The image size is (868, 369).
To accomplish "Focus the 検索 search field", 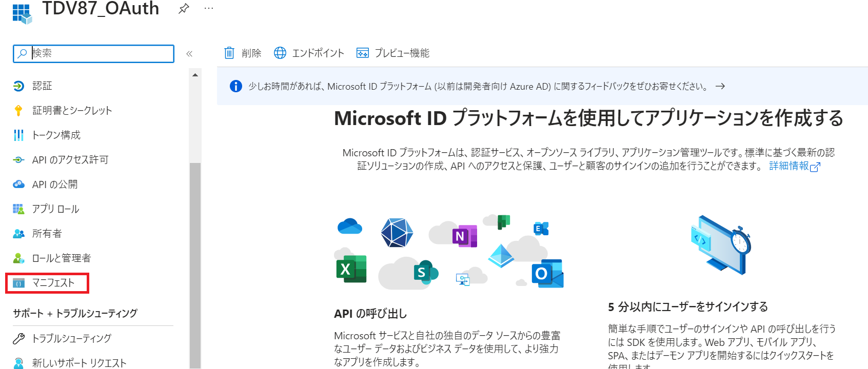I will (93, 53).
